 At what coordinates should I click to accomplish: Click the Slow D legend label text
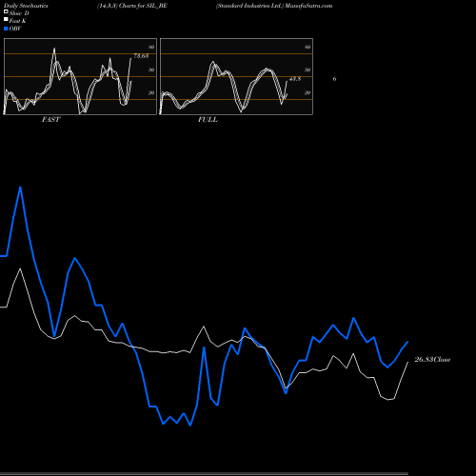(x=19, y=13)
